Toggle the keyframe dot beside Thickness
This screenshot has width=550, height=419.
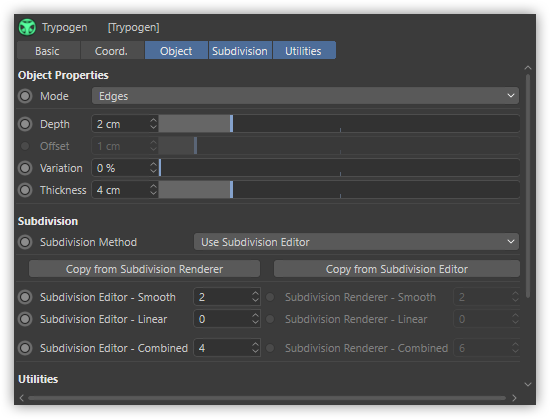(25, 190)
